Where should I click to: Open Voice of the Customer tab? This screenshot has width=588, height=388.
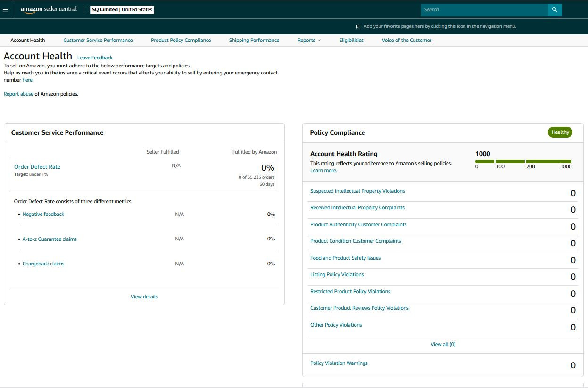(x=406, y=40)
